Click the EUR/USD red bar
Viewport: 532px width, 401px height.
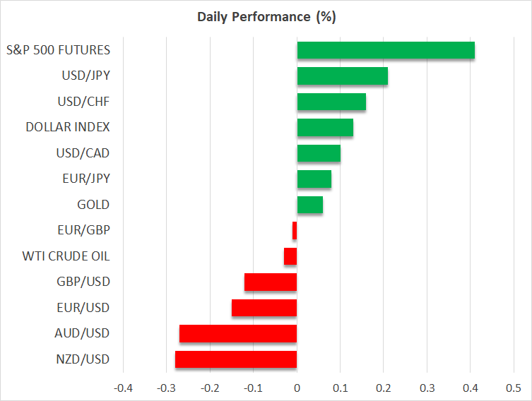click(264, 308)
